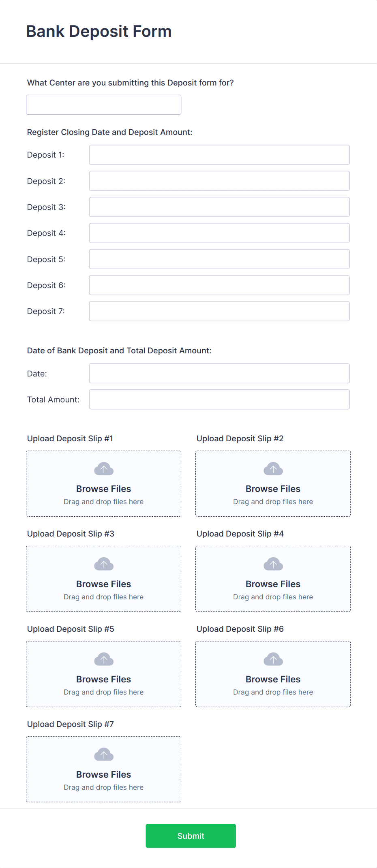The image size is (377, 868).
Task: Click the upload cloud icon for Deposit Slip #5
Action: [103, 658]
